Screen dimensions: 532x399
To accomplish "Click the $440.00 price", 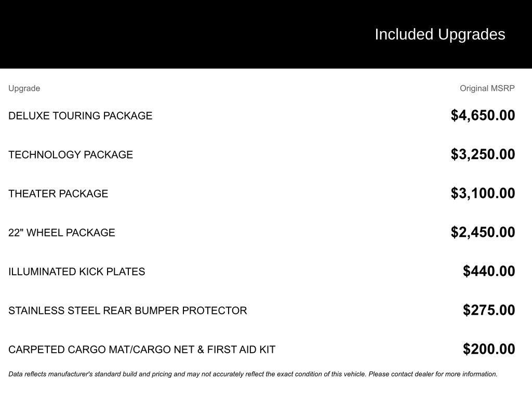I will coord(489,271).
